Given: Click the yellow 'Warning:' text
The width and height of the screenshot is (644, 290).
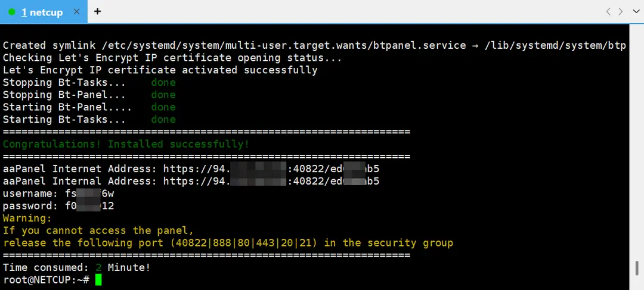Looking at the screenshot, I should click(x=27, y=218).
